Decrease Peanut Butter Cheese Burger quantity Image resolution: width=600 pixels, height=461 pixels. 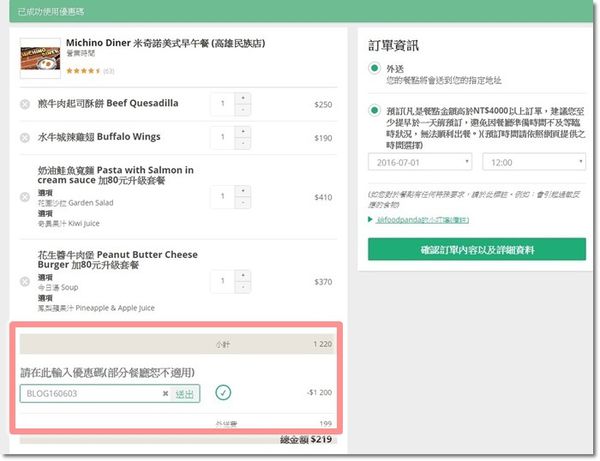click(244, 288)
